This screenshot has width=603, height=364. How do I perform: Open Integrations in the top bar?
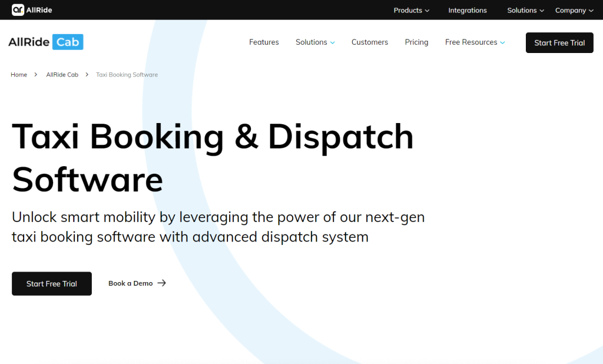point(467,11)
